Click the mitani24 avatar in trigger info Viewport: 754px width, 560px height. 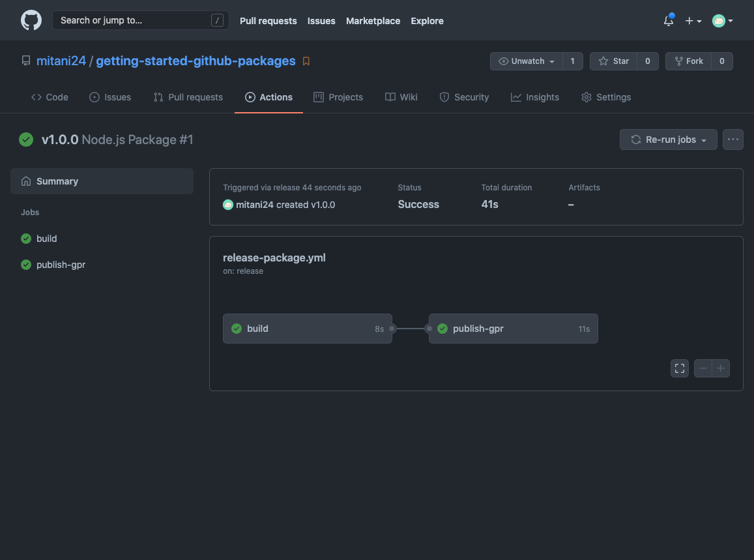click(228, 205)
